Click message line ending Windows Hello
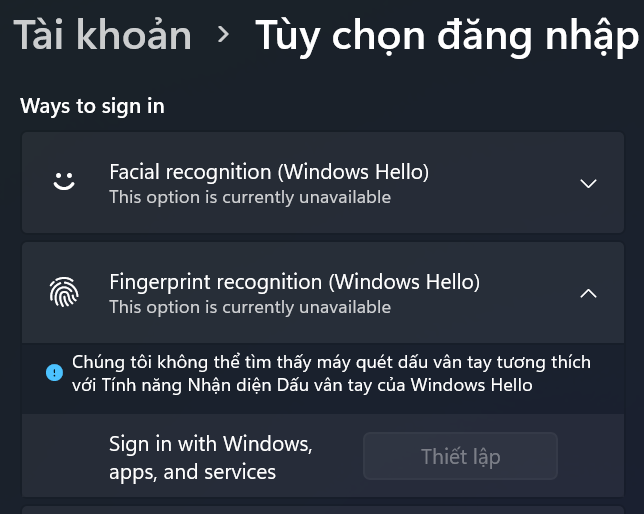Viewport: 644px width, 514px height. coord(302,385)
